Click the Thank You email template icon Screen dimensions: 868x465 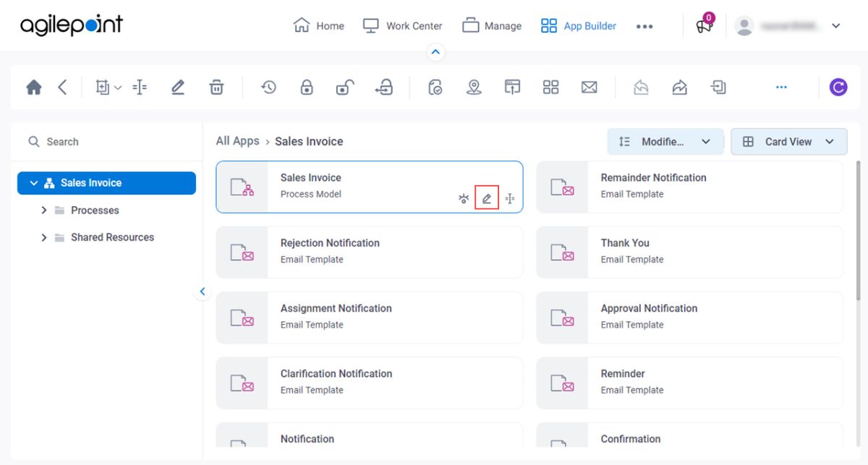[562, 252]
